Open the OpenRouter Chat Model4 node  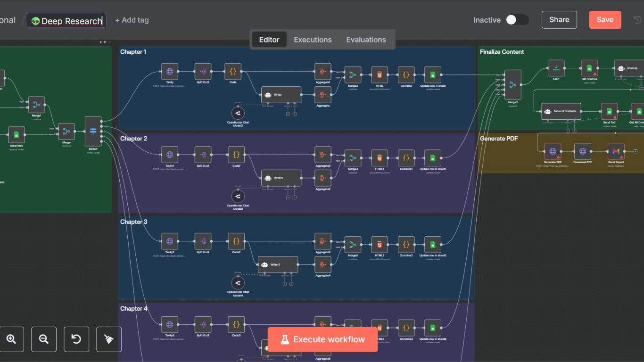tap(238, 283)
